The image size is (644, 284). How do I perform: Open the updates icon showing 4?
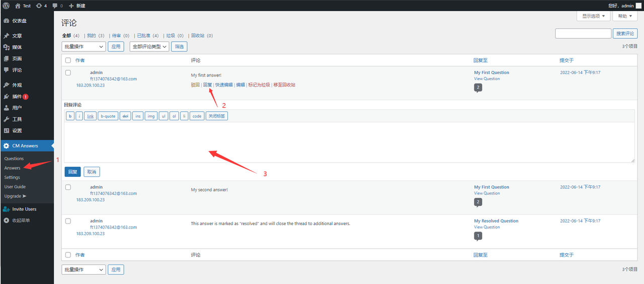(x=42, y=6)
